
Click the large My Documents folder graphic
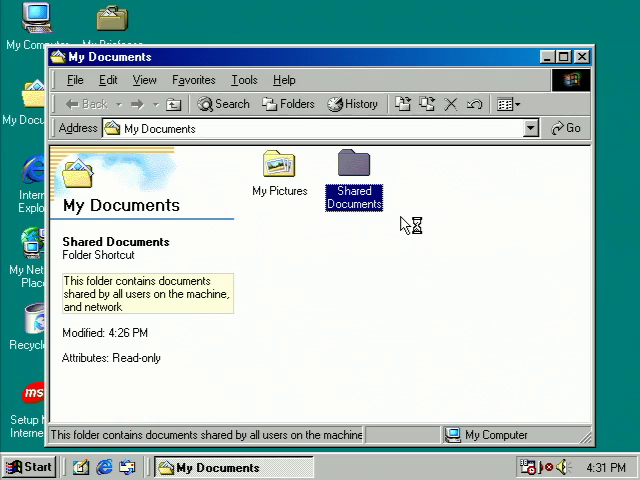coord(78,174)
